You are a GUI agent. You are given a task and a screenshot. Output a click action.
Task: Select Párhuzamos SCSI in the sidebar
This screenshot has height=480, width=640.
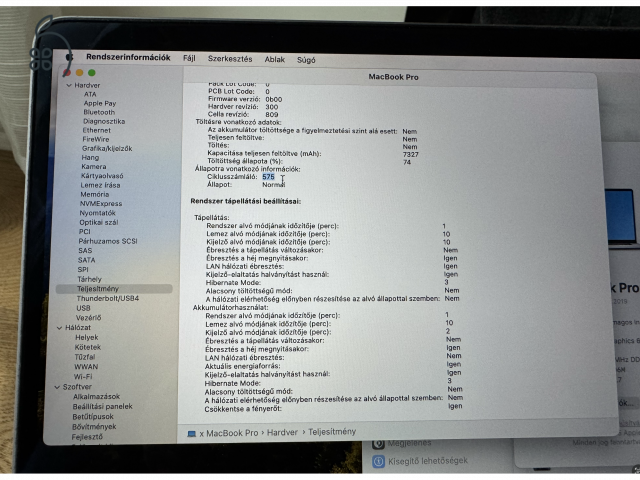pyautogui.click(x=108, y=241)
